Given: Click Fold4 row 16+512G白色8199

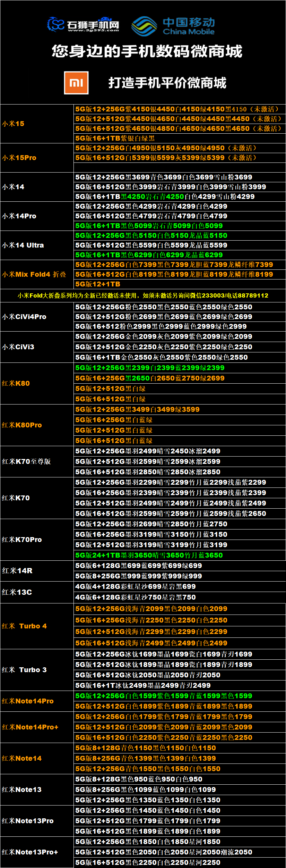Looking at the screenshot, I should coord(180,274).
